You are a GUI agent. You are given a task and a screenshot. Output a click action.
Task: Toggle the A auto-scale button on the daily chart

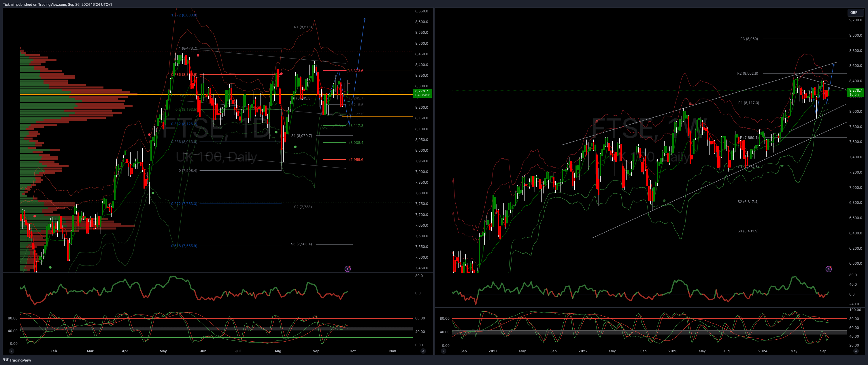pyautogui.click(x=423, y=351)
